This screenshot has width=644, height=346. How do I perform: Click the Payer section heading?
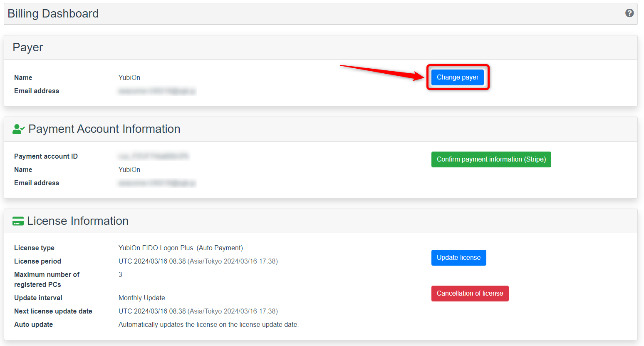28,47
